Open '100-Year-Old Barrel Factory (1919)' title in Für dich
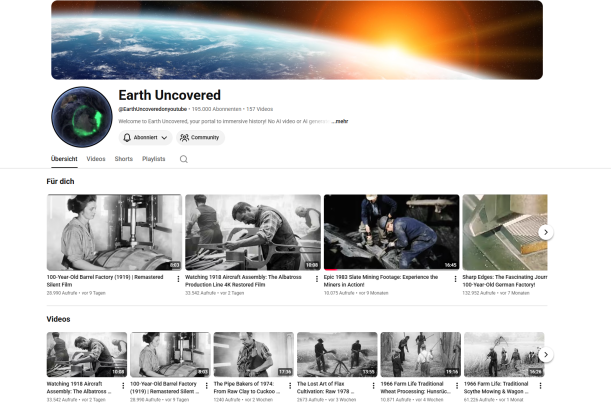611x404 pixels. pos(105,281)
